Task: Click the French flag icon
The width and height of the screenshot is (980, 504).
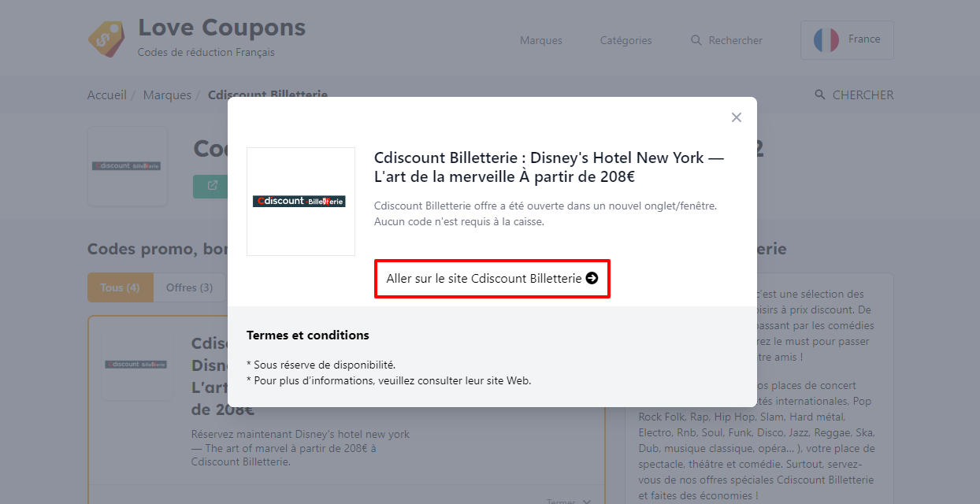Action: (x=826, y=40)
